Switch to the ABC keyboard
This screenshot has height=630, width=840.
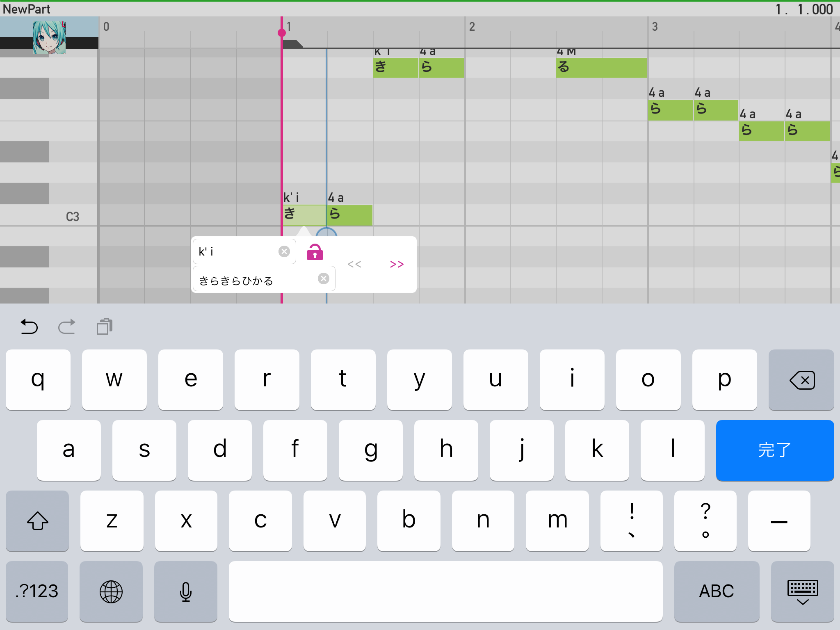click(x=717, y=591)
